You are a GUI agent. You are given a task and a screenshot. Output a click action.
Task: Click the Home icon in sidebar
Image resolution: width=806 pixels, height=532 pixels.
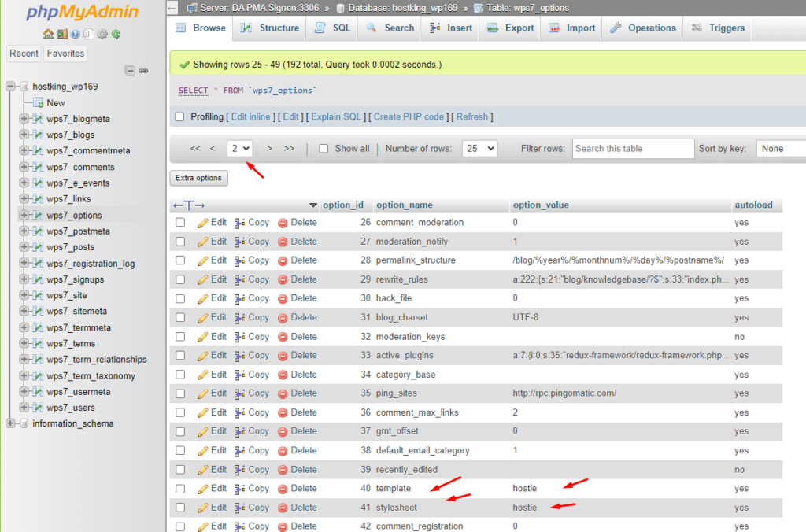coord(48,34)
